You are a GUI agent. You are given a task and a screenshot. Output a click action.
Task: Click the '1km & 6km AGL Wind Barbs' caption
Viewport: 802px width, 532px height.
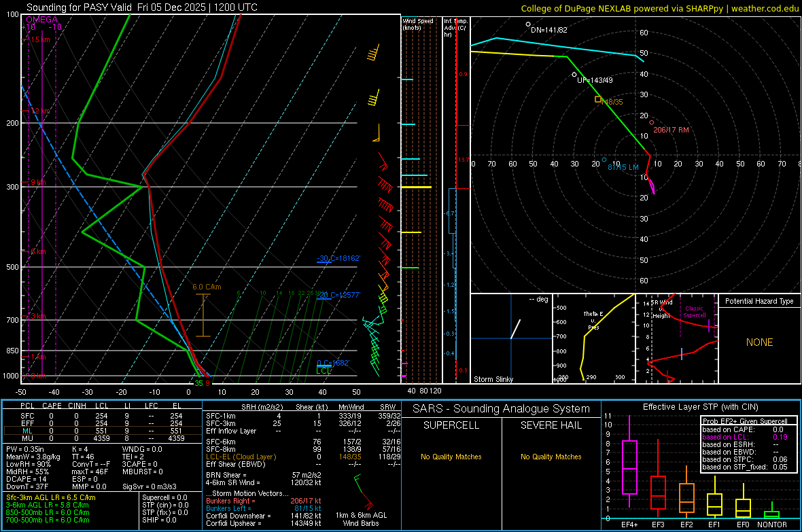(x=361, y=519)
